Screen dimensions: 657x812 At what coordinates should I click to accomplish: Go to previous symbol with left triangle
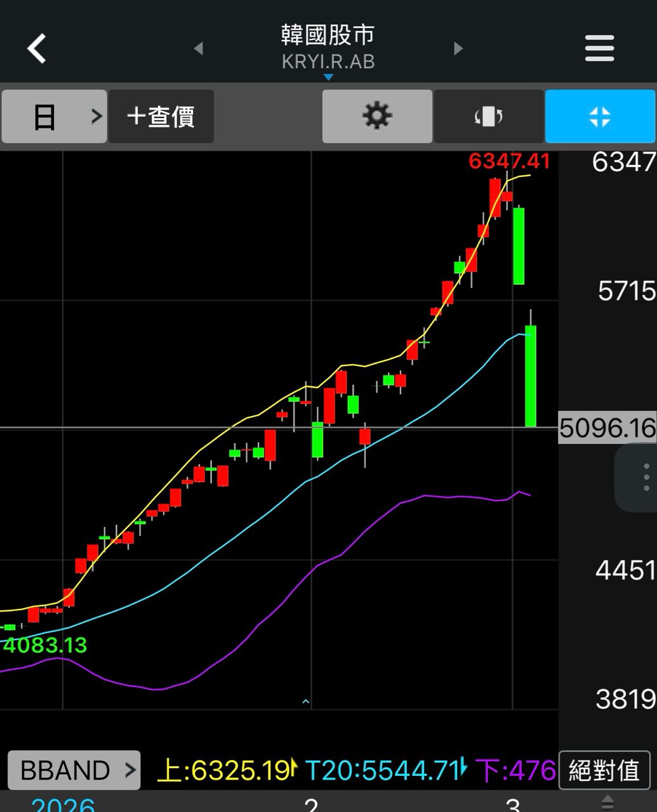(199, 48)
